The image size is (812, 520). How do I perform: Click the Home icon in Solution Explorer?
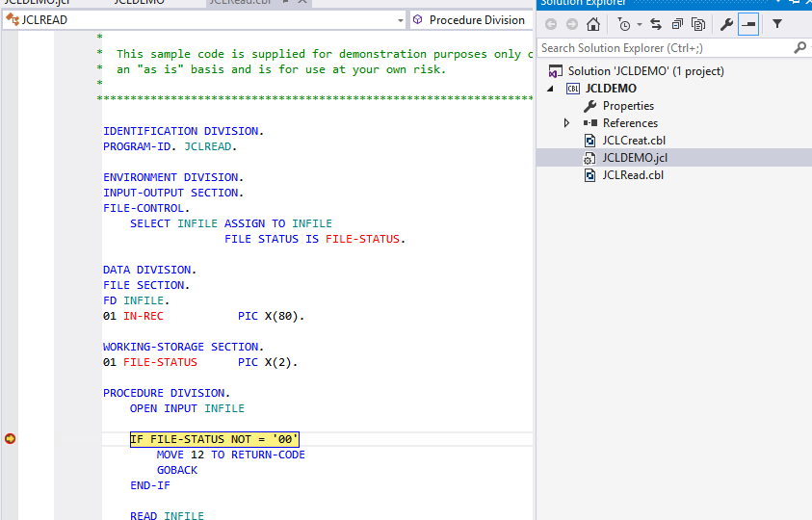[593, 24]
